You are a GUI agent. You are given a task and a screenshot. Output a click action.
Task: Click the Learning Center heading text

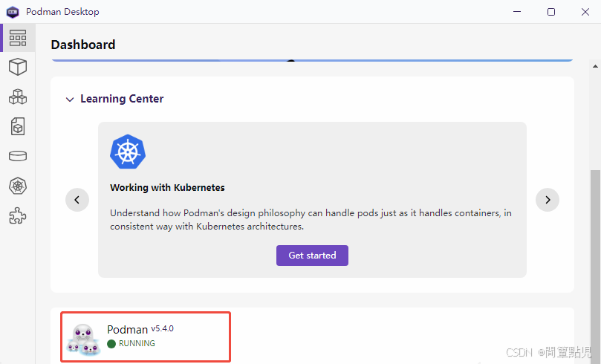[122, 99]
